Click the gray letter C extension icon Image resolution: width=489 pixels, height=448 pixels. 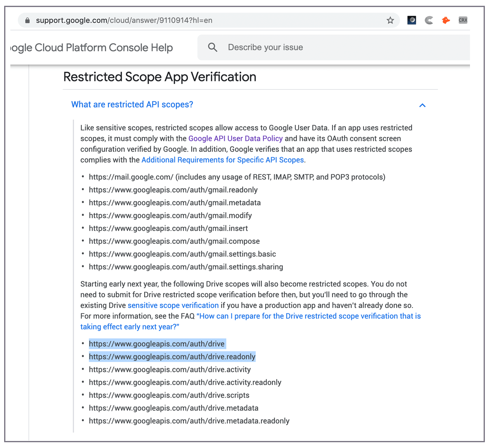click(x=429, y=20)
